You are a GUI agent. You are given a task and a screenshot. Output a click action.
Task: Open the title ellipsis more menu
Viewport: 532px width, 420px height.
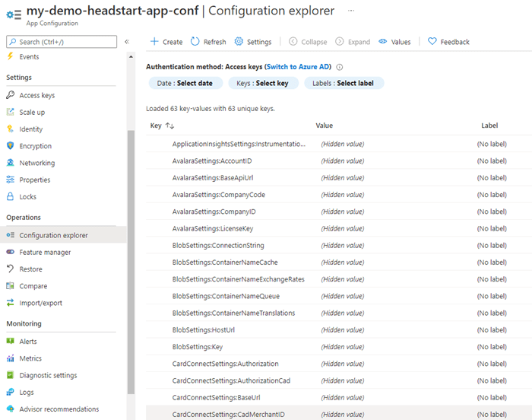coord(351,11)
